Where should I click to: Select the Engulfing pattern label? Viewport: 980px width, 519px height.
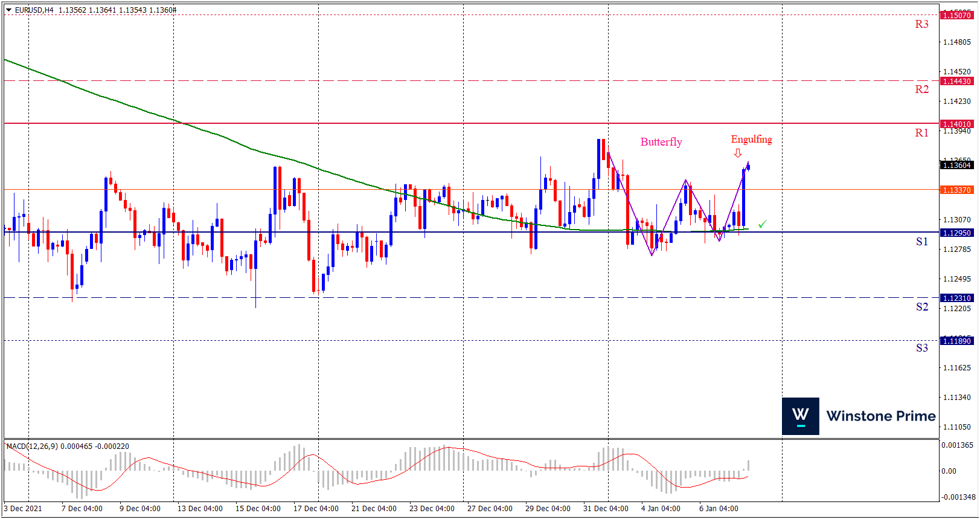tap(751, 140)
